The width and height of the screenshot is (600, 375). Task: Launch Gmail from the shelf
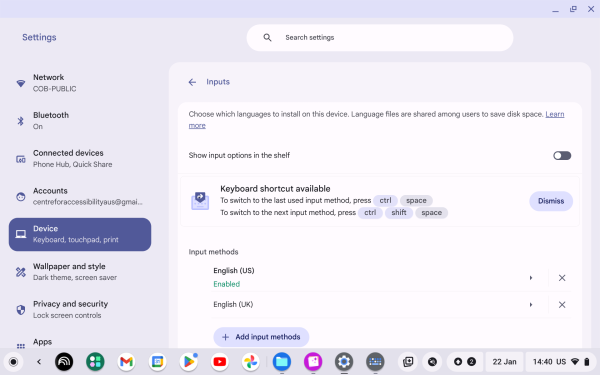coord(126,362)
